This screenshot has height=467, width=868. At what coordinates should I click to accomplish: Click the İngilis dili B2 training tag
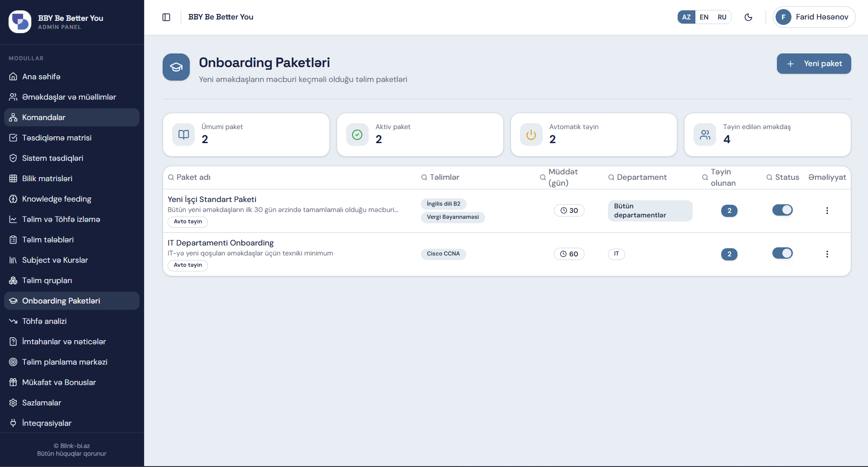coord(444,204)
